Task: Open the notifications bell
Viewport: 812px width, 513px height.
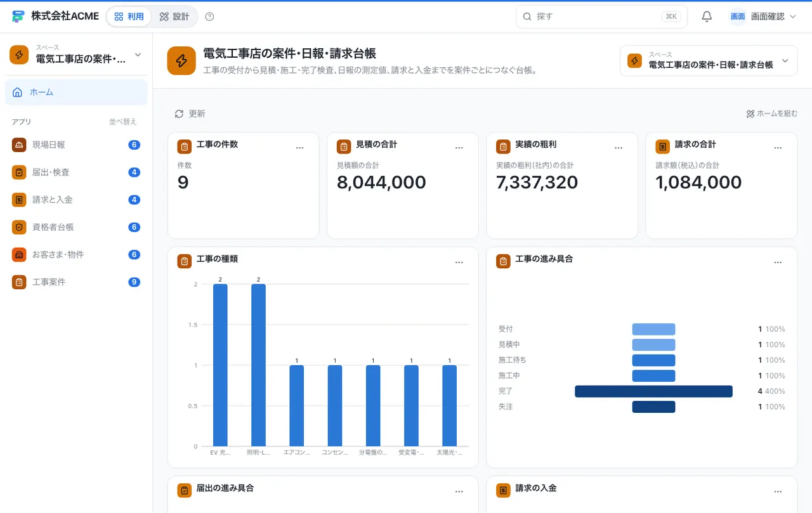Action: click(707, 16)
